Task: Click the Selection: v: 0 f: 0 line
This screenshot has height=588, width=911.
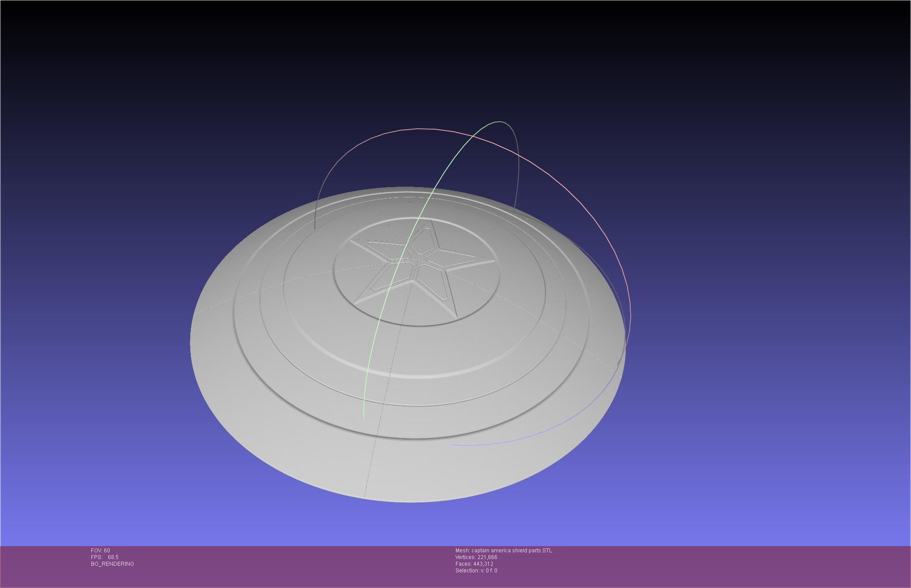Action: [476, 571]
